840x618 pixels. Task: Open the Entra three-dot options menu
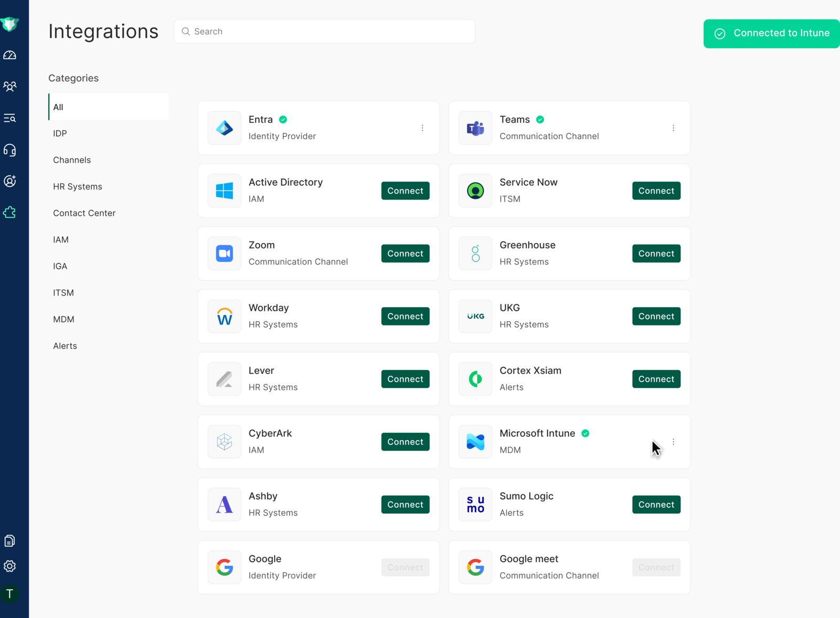pyautogui.click(x=422, y=128)
